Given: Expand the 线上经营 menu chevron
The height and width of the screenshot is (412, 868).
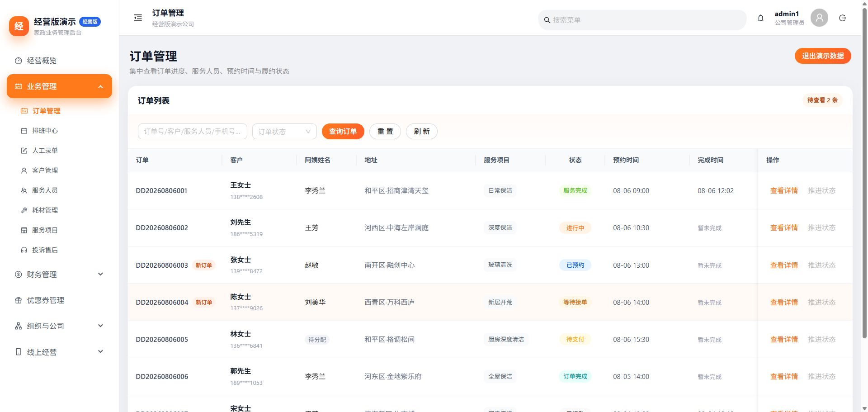Looking at the screenshot, I should click(100, 351).
